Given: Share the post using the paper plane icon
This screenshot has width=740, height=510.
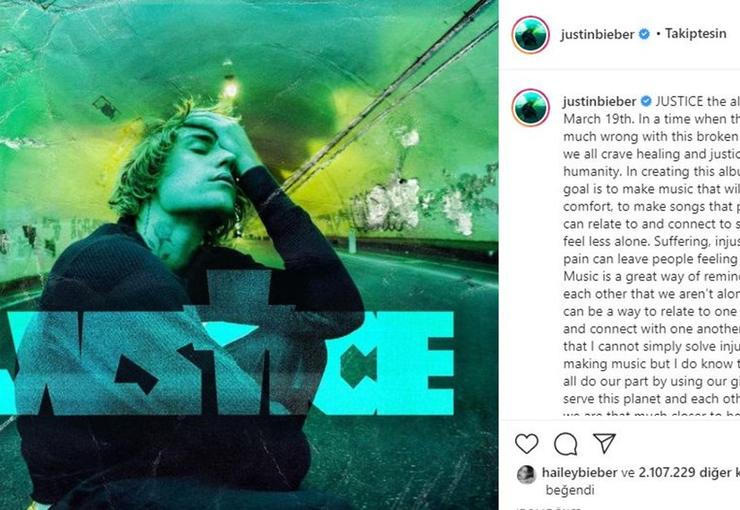Looking at the screenshot, I should click(605, 443).
